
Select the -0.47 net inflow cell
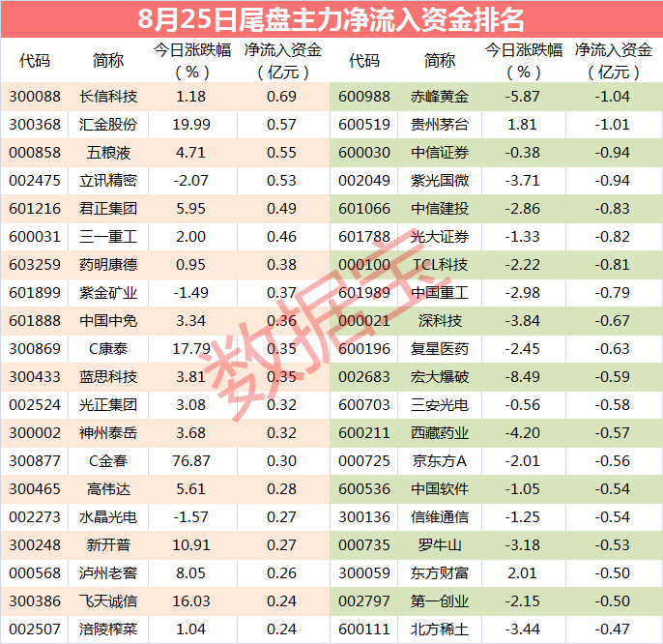(613, 629)
